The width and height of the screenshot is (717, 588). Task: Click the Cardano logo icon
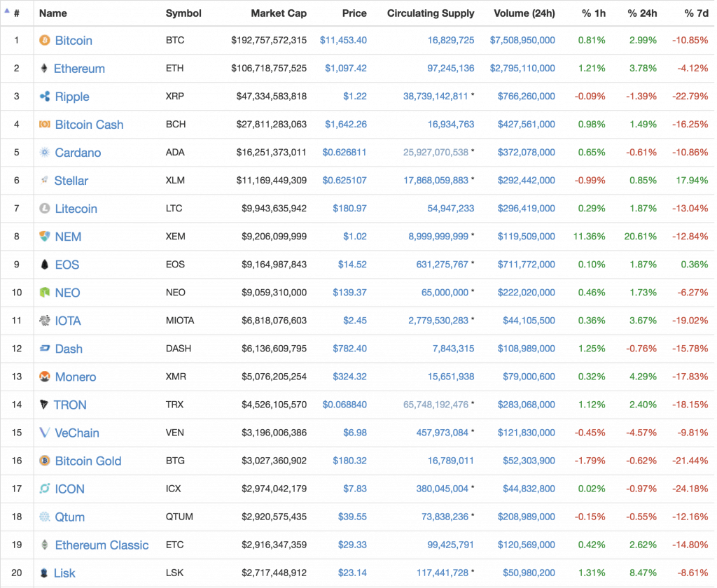pos(45,153)
